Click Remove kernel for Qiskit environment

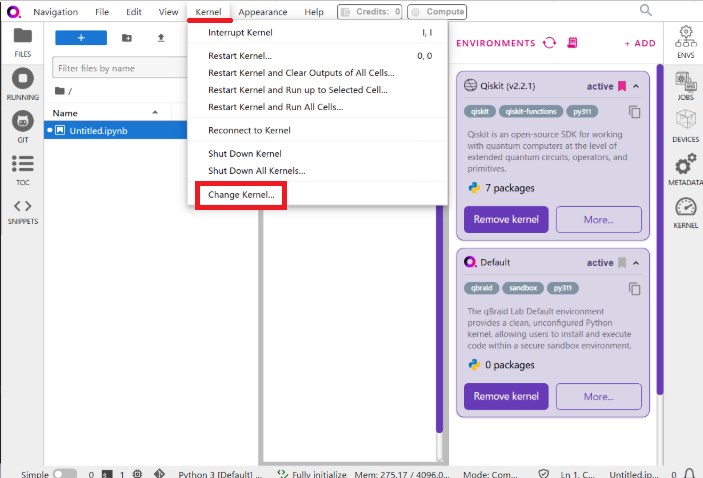pos(506,220)
